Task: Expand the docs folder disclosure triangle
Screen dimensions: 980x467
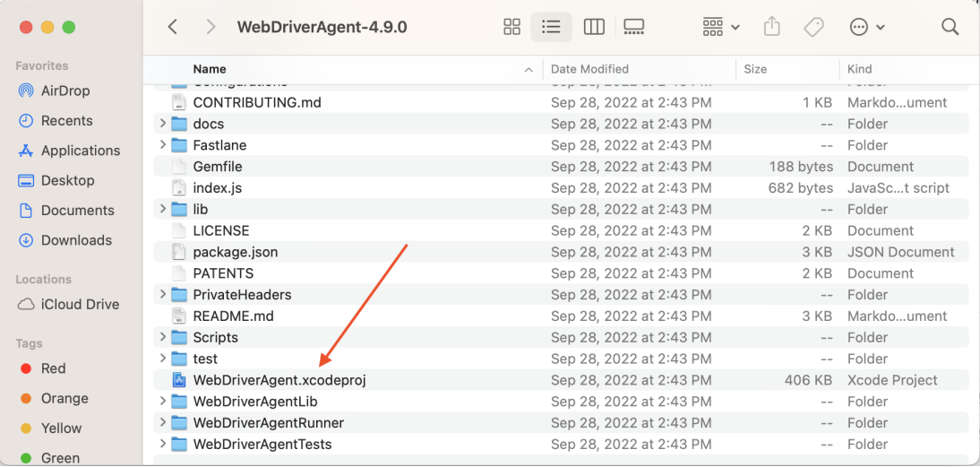Action: [x=162, y=124]
